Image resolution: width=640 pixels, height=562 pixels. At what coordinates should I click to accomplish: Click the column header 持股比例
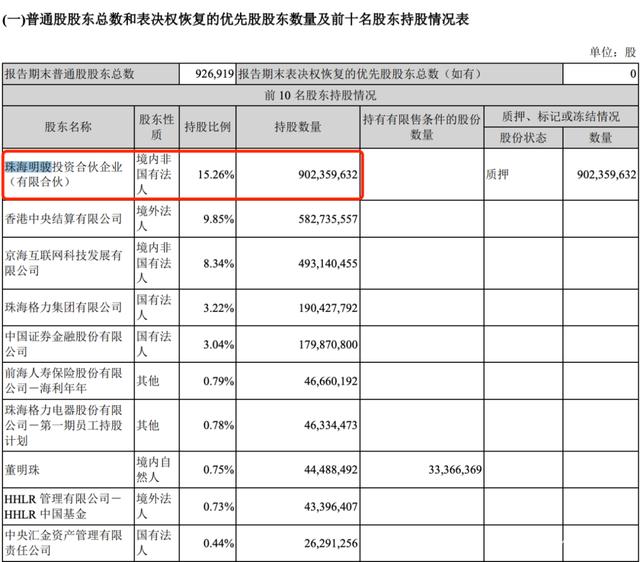[x=208, y=127]
